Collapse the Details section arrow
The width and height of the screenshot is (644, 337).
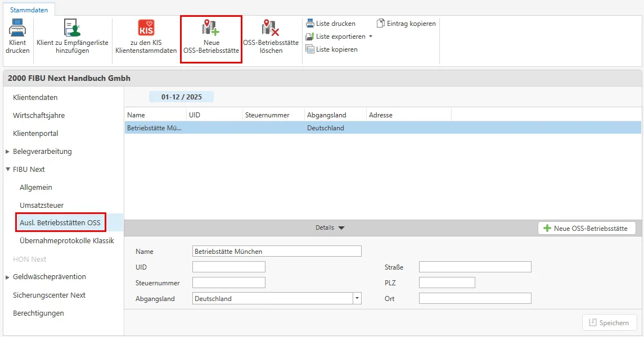(341, 228)
